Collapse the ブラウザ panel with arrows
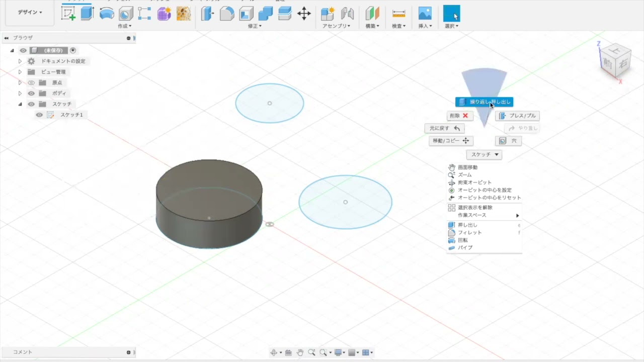This screenshot has width=644, height=362. [x=7, y=38]
